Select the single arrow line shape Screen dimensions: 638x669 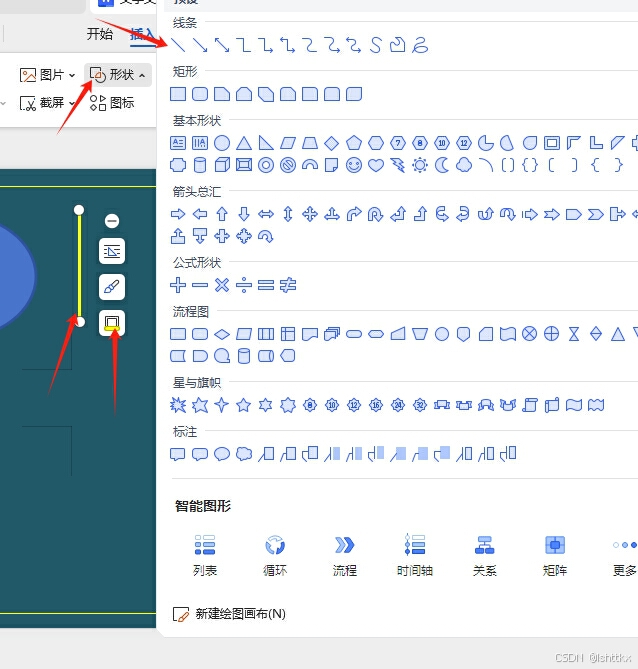point(200,45)
